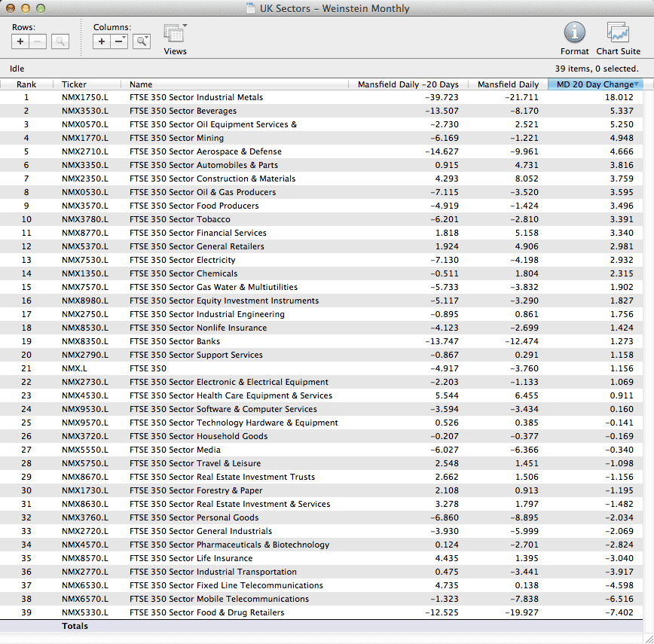Click the document icon in title bar
654x644 pixels.
(251, 9)
